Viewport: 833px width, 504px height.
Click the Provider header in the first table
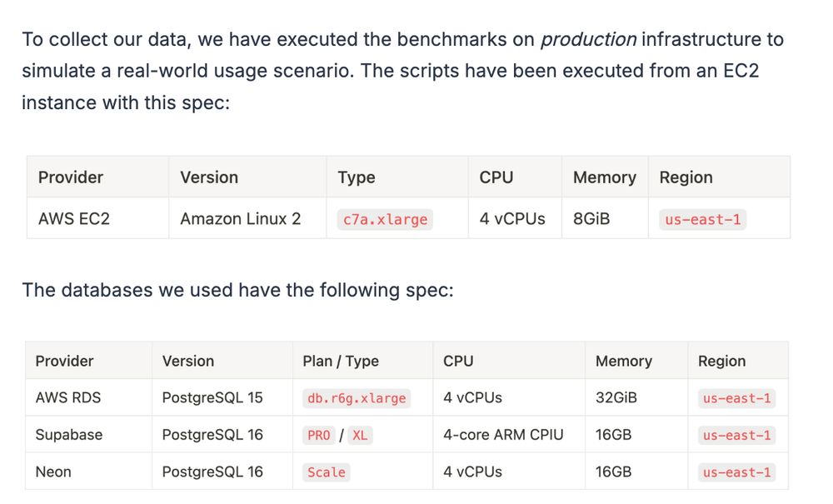(x=71, y=177)
